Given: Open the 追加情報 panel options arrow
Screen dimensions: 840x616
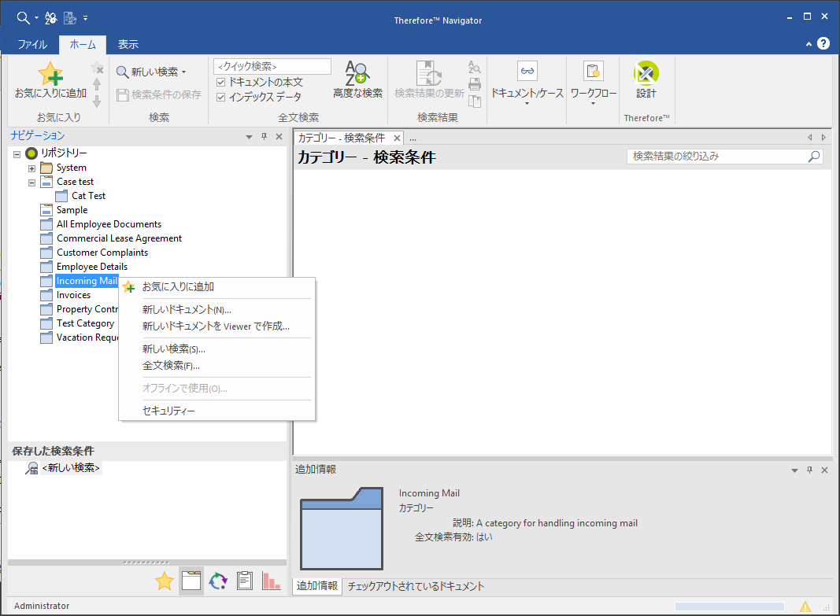Looking at the screenshot, I should tap(794, 470).
